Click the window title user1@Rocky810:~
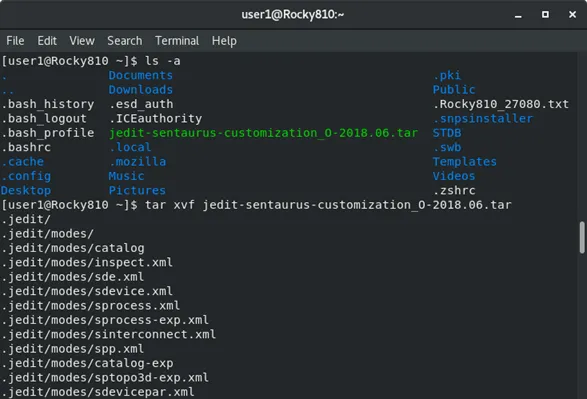587x399 pixels. 292,14
